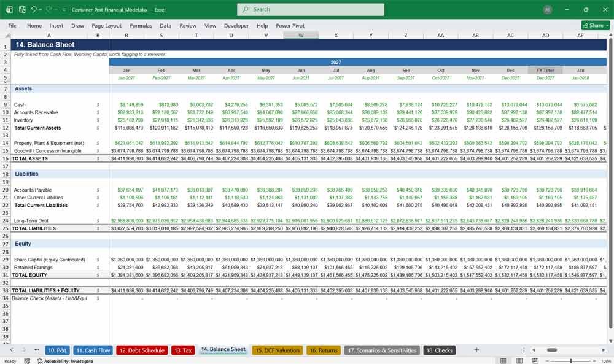Select column W header
Viewport: 614px width, 364px height.
click(301, 35)
